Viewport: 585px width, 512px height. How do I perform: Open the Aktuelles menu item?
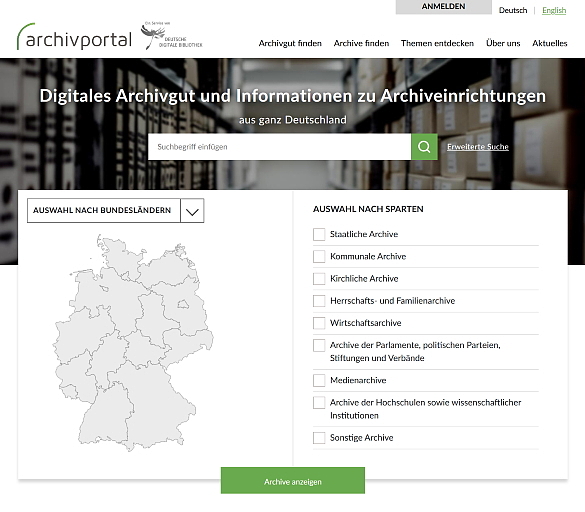click(550, 43)
